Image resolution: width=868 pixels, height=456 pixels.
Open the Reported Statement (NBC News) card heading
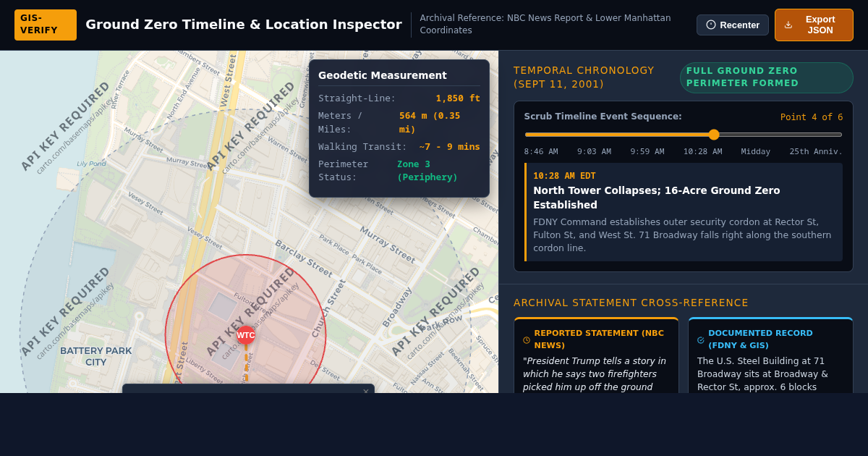click(x=599, y=339)
